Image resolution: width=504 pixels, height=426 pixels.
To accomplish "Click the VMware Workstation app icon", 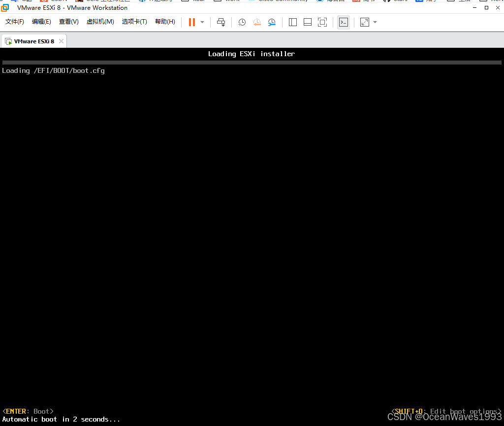I will click(5, 8).
